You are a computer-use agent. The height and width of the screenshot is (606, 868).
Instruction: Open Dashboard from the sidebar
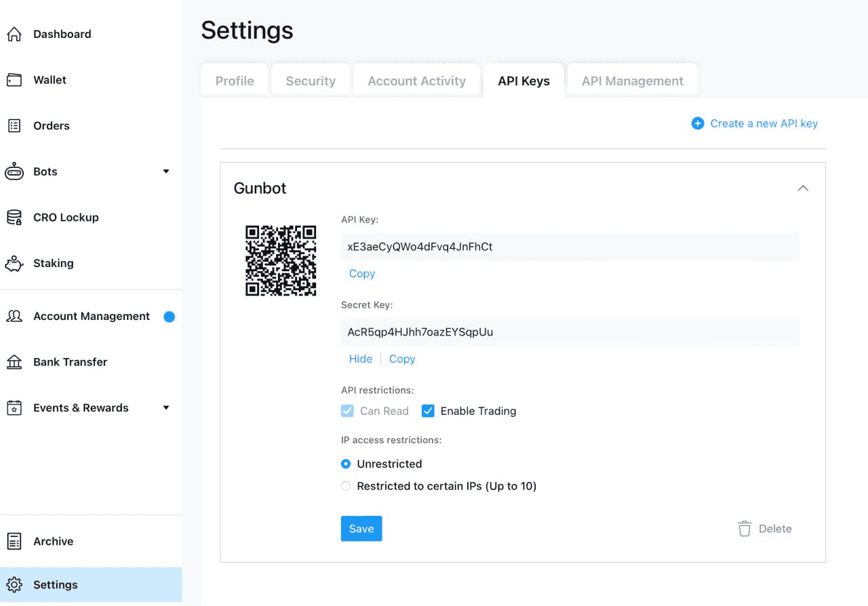coord(62,34)
